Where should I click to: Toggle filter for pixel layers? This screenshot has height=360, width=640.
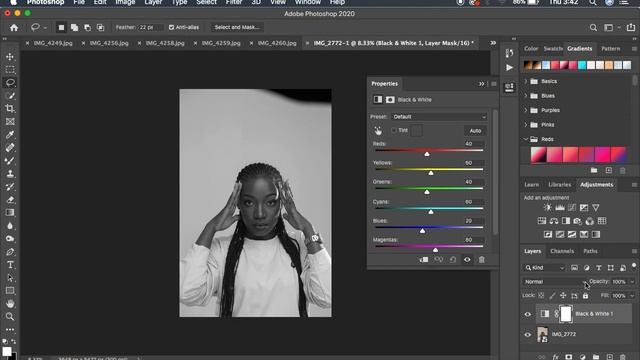(574, 268)
